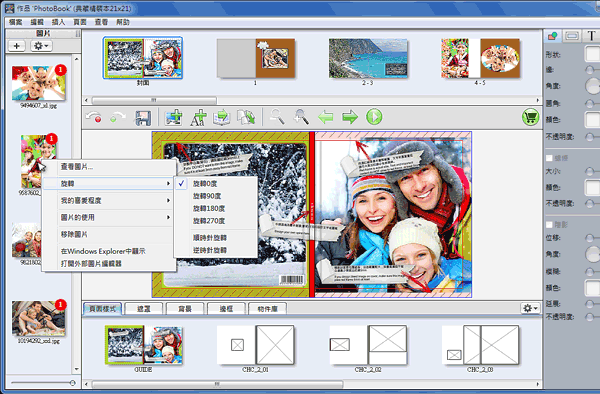Select 旋轉270度 rotation option
The width and height of the screenshot is (600, 394).
[x=215, y=221]
